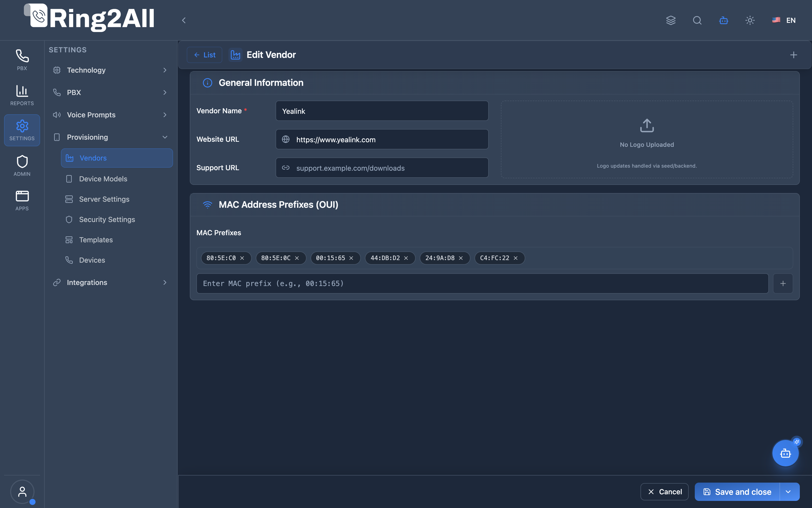Viewport: 812px width, 508px height.
Task: Expand the Integrations menu
Action: (110, 282)
